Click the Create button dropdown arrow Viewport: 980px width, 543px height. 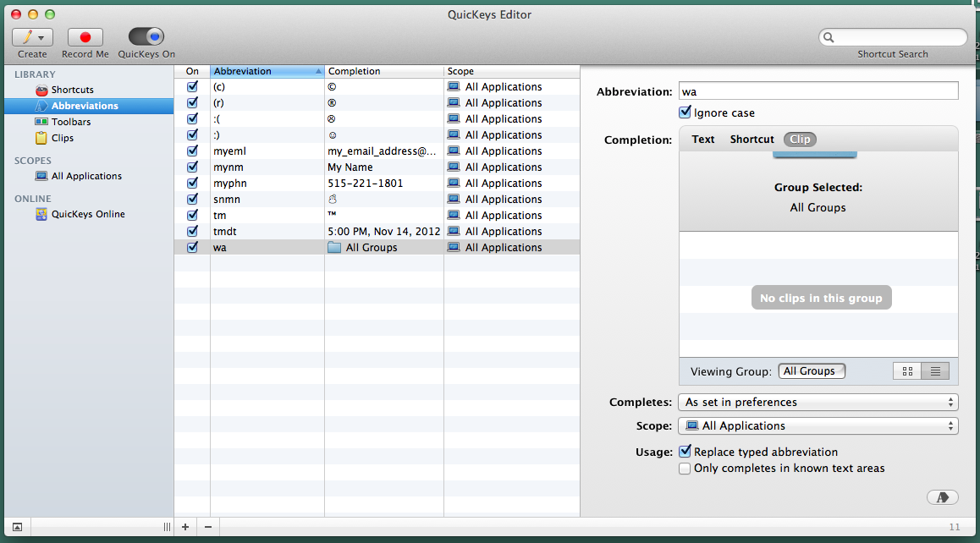(41, 38)
